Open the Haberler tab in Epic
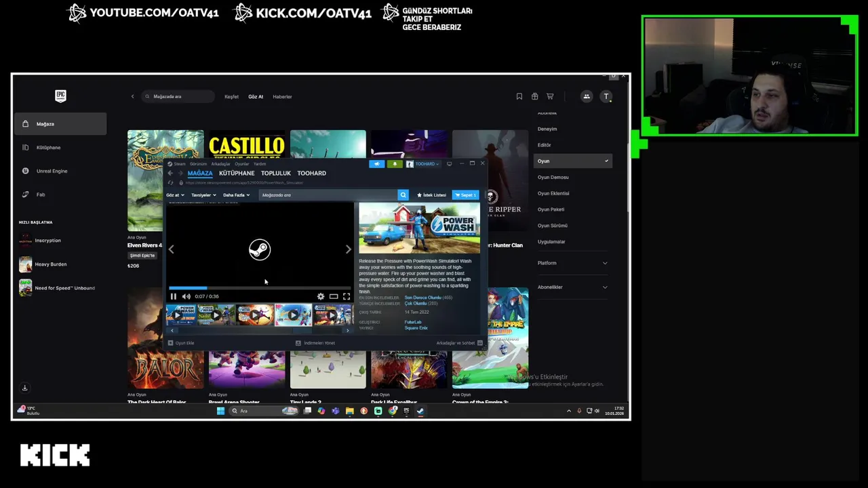The image size is (868, 488). (x=282, y=97)
